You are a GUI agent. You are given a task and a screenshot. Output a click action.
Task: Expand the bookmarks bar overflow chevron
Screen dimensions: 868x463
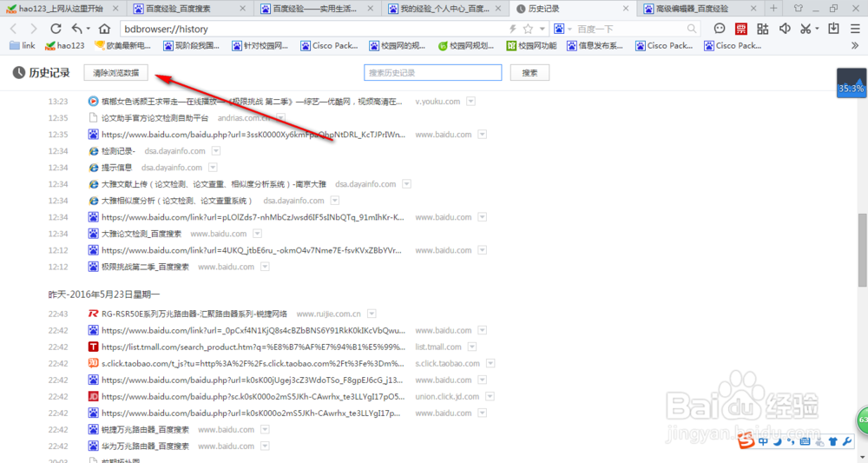[855, 46]
